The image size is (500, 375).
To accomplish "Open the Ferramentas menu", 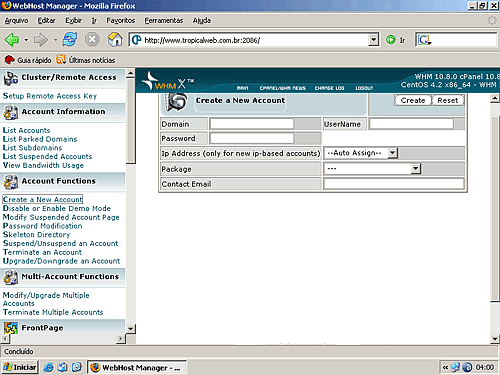I will [x=164, y=21].
